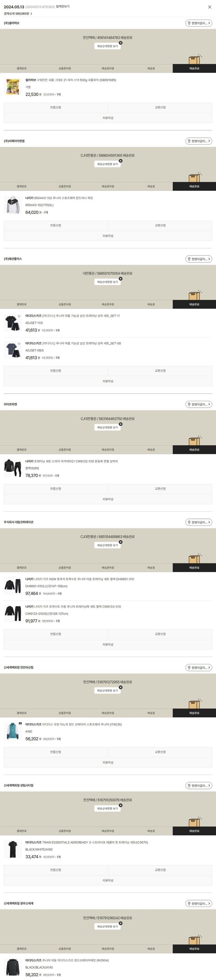The image size is (216, 980).
Task: Expand payment details 589,965원 chevron
Action: click(31, 14)
